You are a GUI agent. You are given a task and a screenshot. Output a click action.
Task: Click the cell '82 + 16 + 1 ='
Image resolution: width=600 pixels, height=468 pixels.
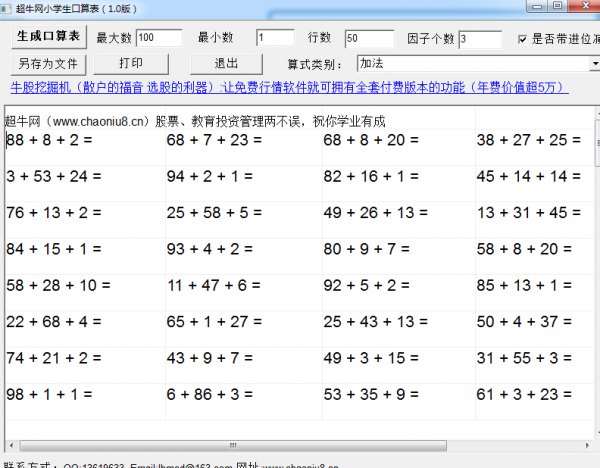pyautogui.click(x=399, y=184)
